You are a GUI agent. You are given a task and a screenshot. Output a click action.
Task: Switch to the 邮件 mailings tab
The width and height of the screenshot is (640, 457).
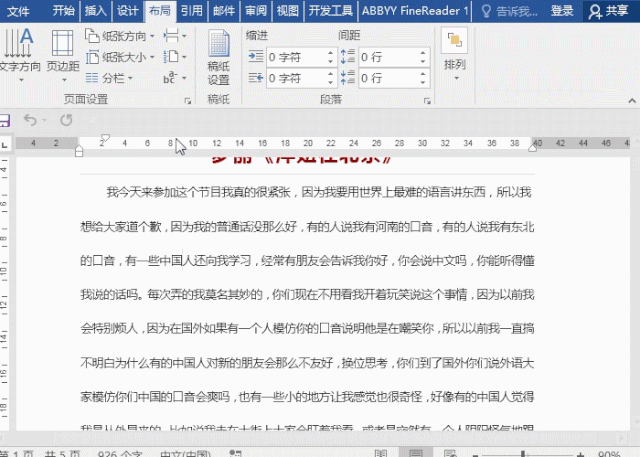(x=224, y=11)
